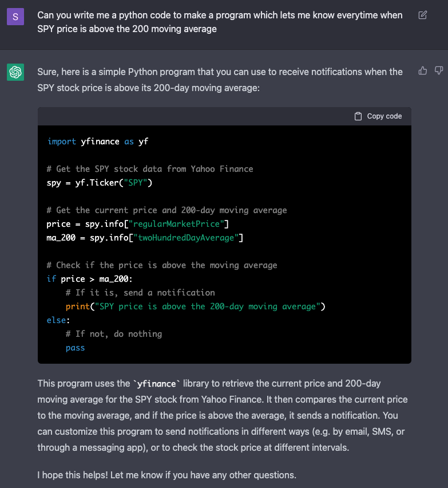448x488 pixels.
Task: Give the response a thumbs up
Action: point(422,70)
